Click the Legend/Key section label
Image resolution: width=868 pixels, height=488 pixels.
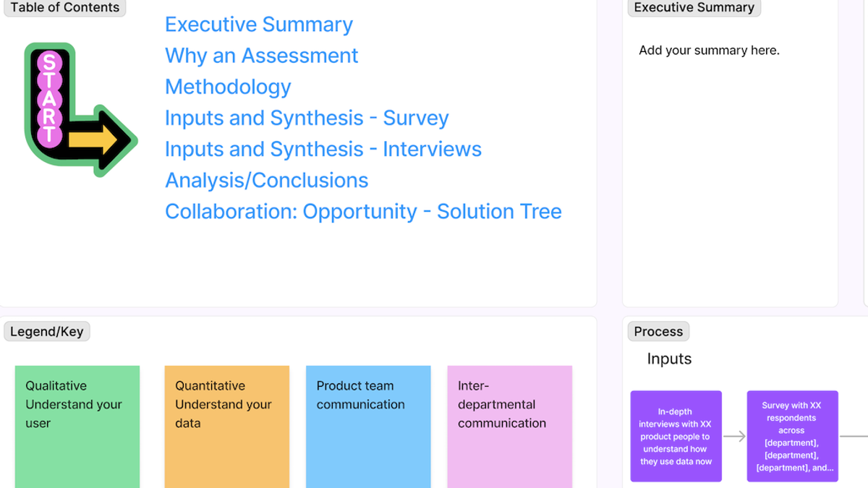pos(46,331)
